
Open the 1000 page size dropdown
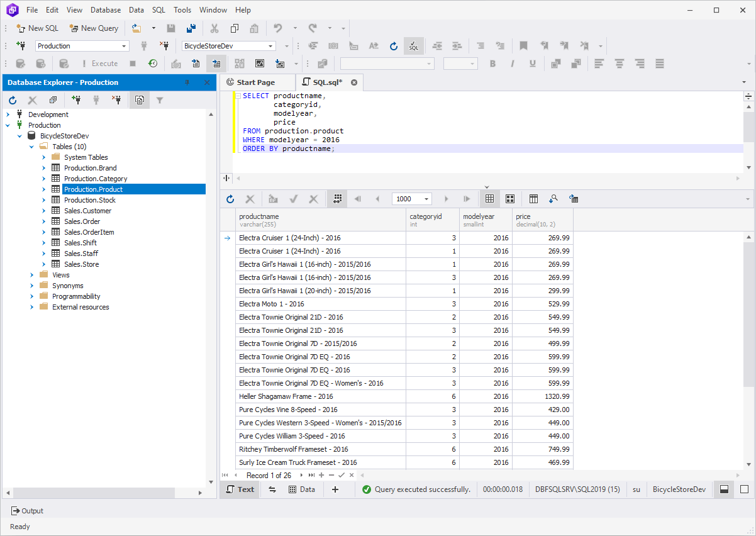point(427,199)
